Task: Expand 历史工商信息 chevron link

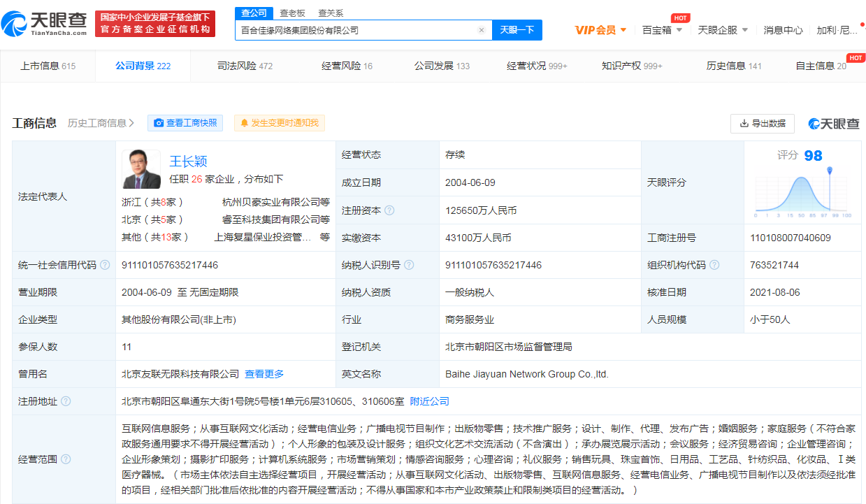Action: click(x=101, y=123)
